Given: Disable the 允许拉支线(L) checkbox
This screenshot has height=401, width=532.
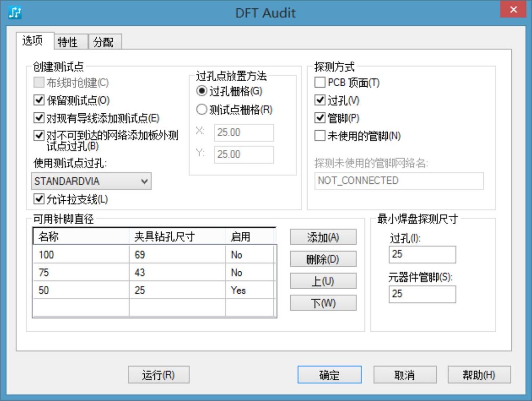Looking at the screenshot, I should 39,199.
